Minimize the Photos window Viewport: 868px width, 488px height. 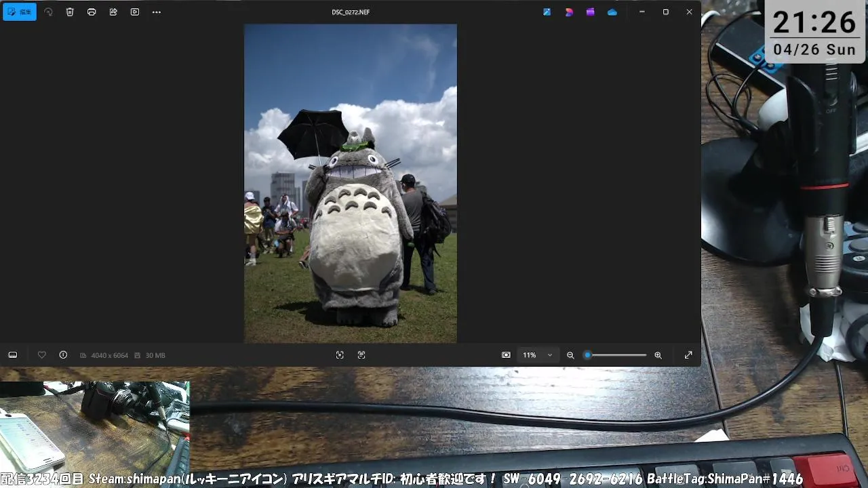[642, 12]
